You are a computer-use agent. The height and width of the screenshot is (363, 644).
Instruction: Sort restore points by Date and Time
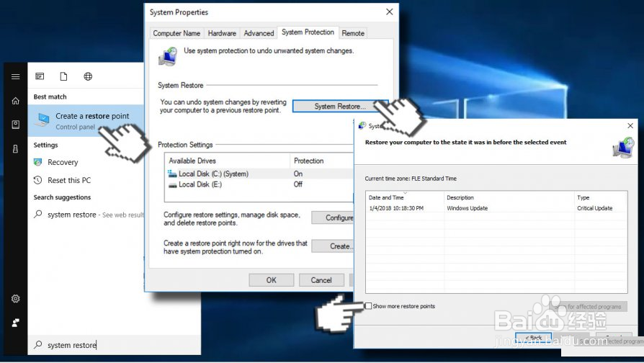click(x=405, y=197)
